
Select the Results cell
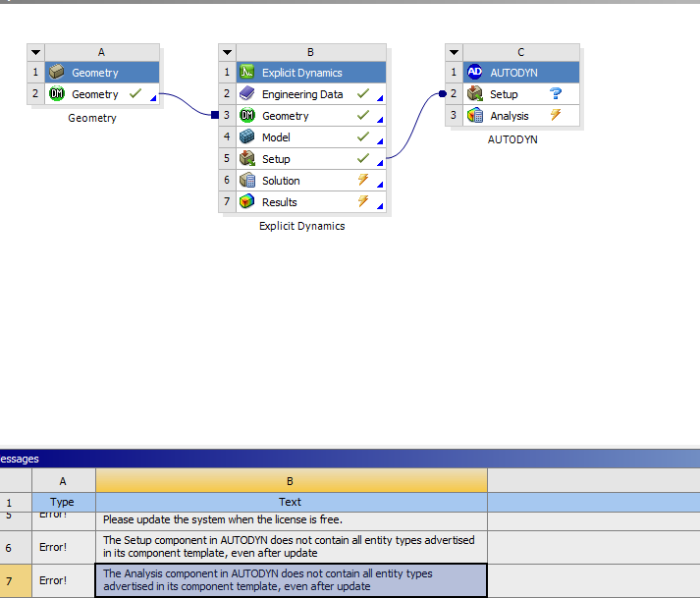311,202
